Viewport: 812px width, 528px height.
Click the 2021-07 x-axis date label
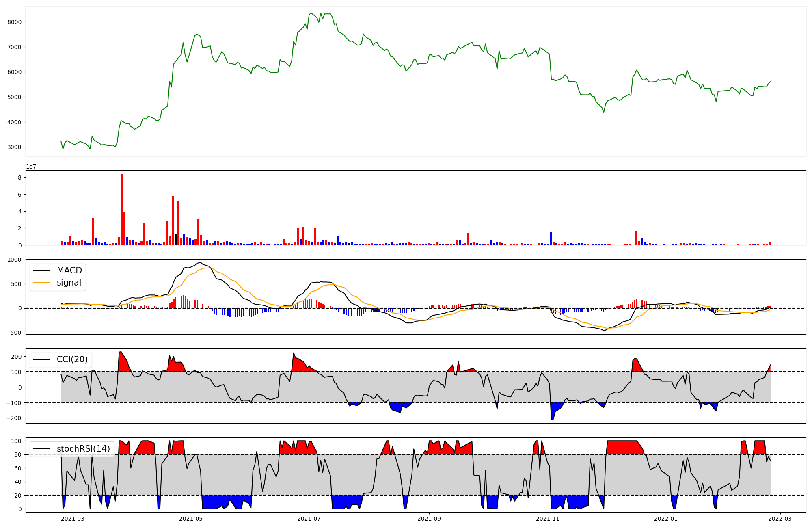coord(309,519)
